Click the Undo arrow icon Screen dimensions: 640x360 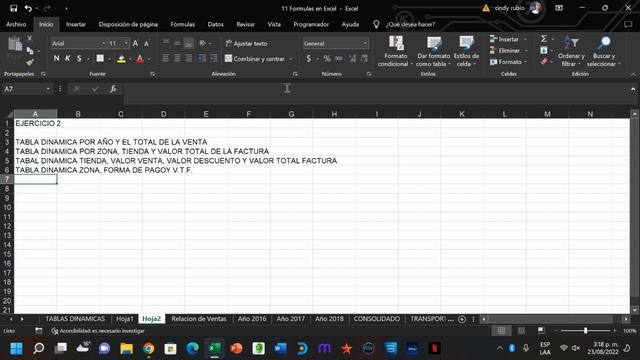28,8
